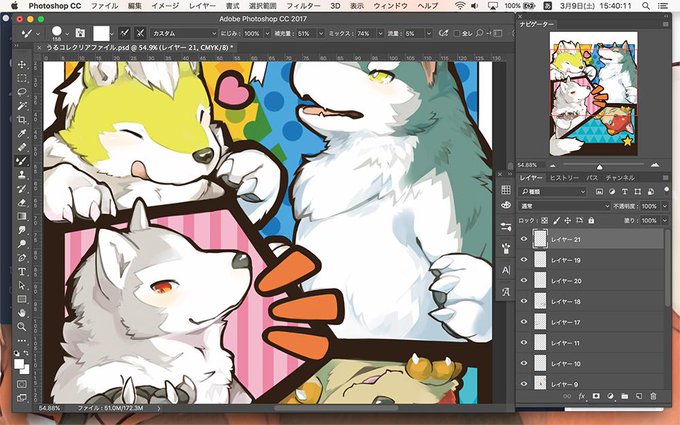This screenshot has height=425, width=680.
Task: Expand the ミックス value dropdown arrow
Action: (x=380, y=33)
